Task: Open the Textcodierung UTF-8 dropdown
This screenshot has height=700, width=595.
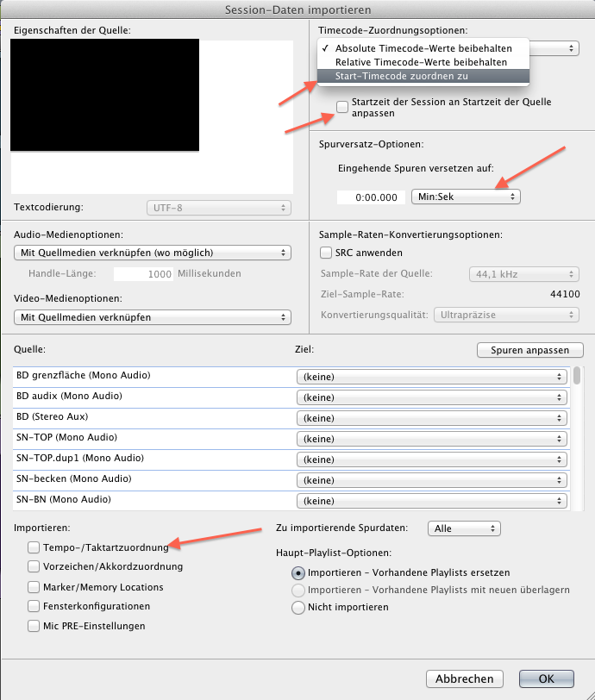Action: 219,208
